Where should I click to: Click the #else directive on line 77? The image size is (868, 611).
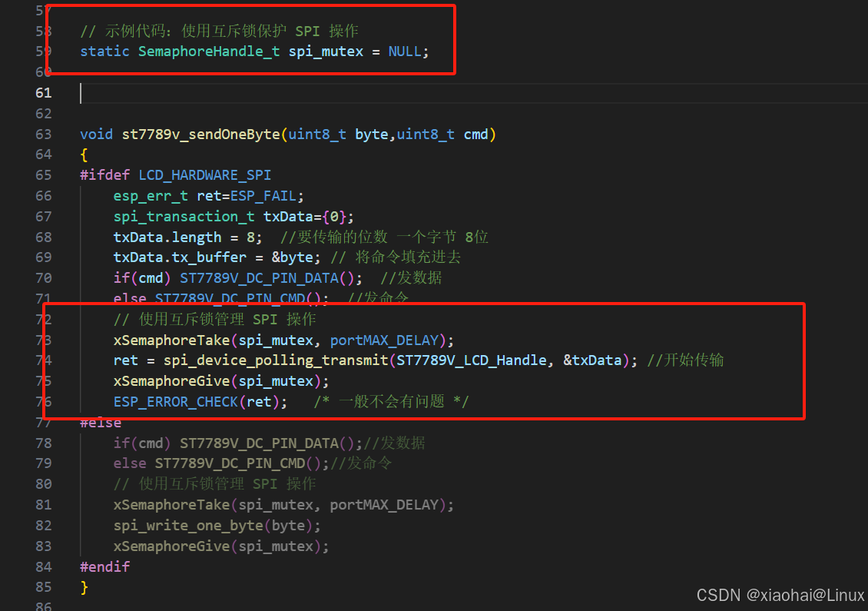[100, 422]
